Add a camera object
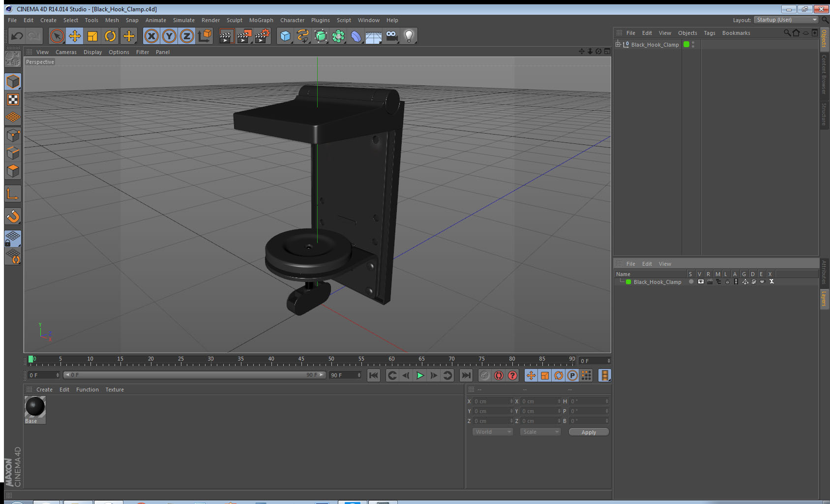The image size is (830, 504). coord(391,36)
